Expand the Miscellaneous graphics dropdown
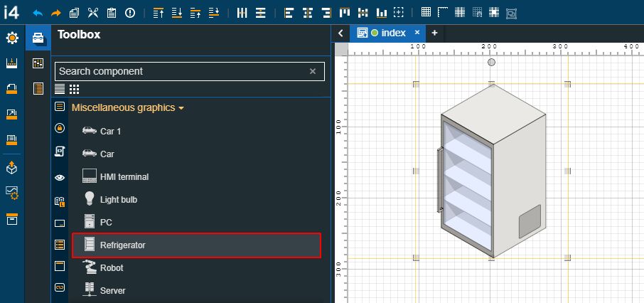This screenshot has height=303, width=644. (128, 107)
